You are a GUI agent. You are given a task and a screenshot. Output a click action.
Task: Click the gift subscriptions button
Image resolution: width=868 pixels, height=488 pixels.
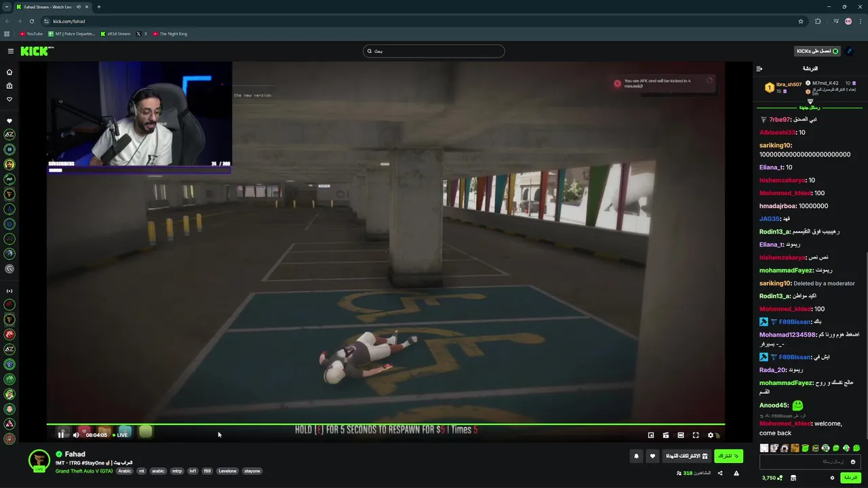[686, 456]
